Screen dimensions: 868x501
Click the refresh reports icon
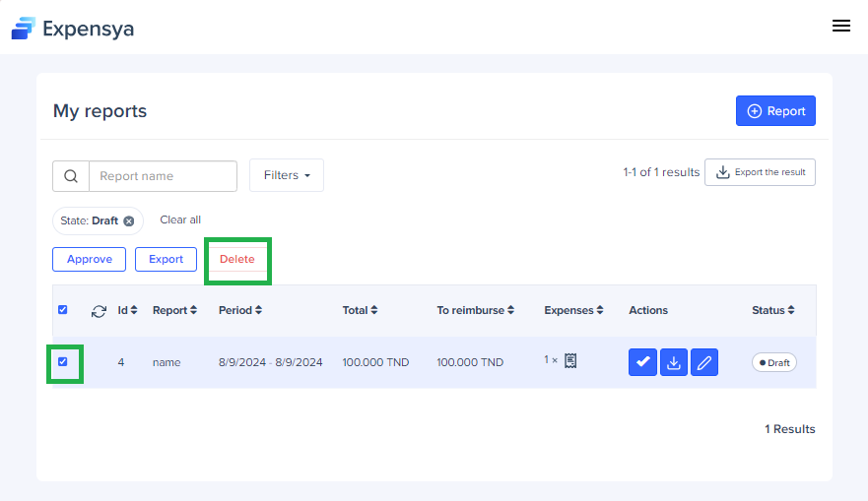[x=99, y=311]
